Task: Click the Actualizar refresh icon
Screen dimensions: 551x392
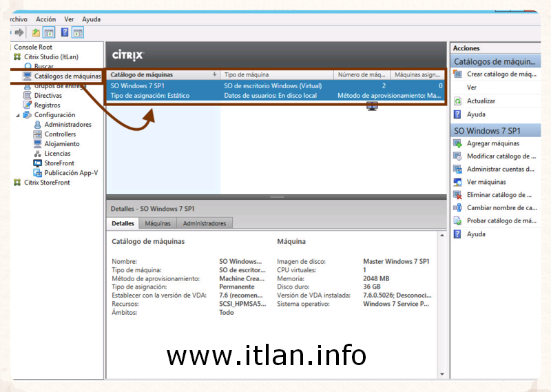Action: point(457,101)
